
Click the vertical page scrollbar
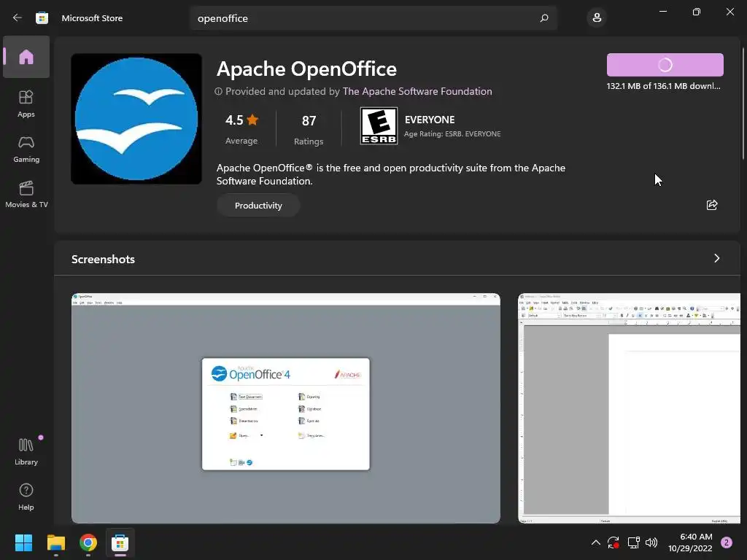[743, 104]
